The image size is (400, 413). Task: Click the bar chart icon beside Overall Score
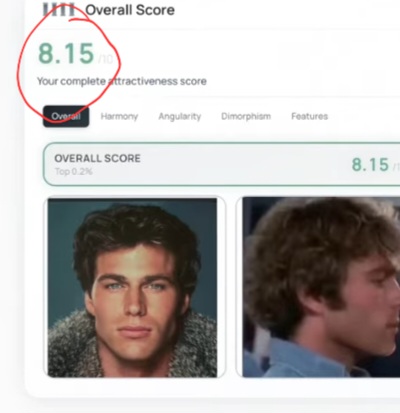coord(59,9)
